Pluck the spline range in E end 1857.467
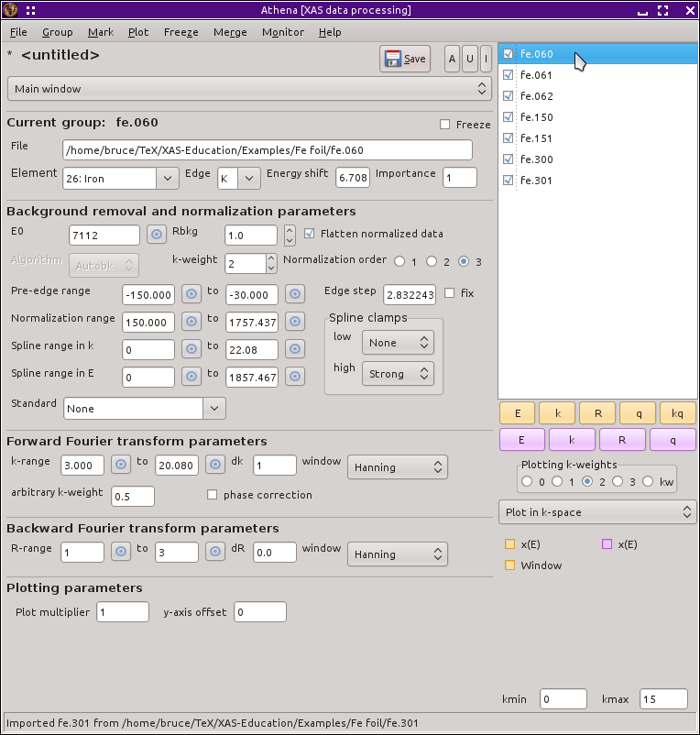Image resolution: width=700 pixels, height=735 pixels. tap(295, 377)
